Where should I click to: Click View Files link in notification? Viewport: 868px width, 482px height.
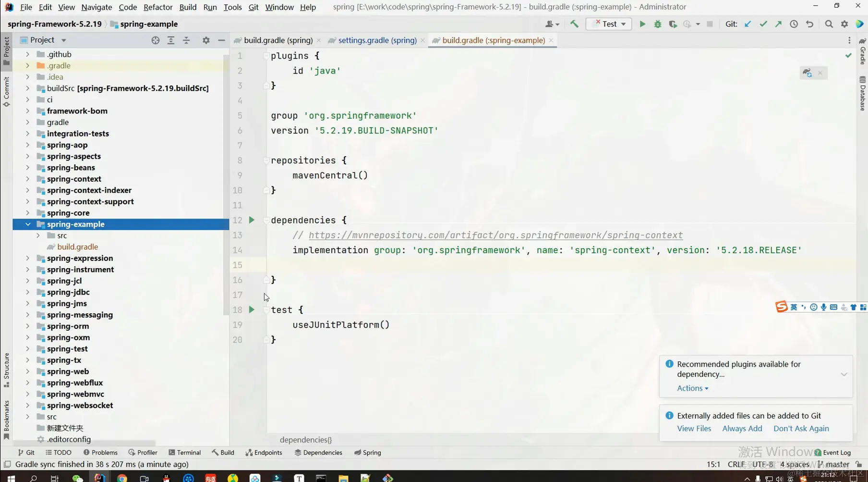tap(694, 429)
